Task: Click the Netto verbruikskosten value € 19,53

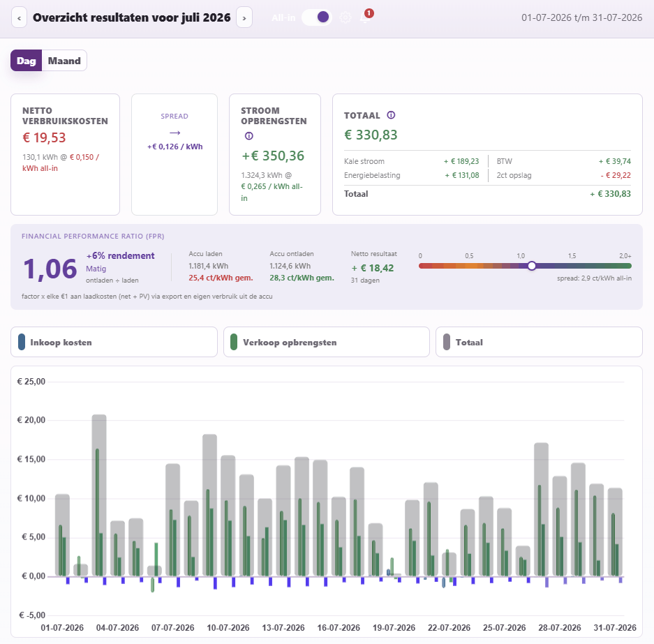Action: pos(44,137)
